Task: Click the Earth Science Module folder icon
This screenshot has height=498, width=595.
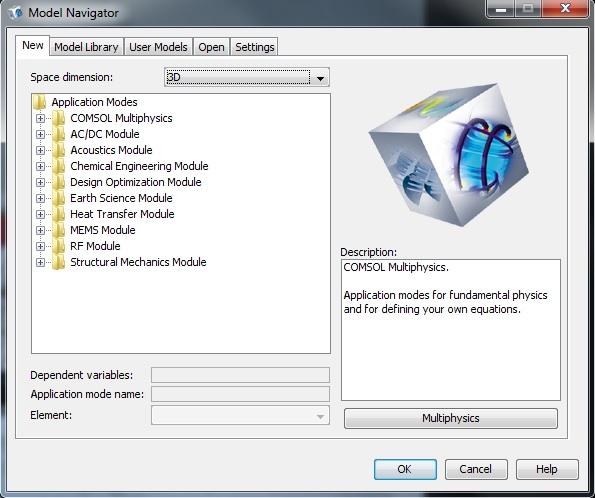Action: [58, 198]
